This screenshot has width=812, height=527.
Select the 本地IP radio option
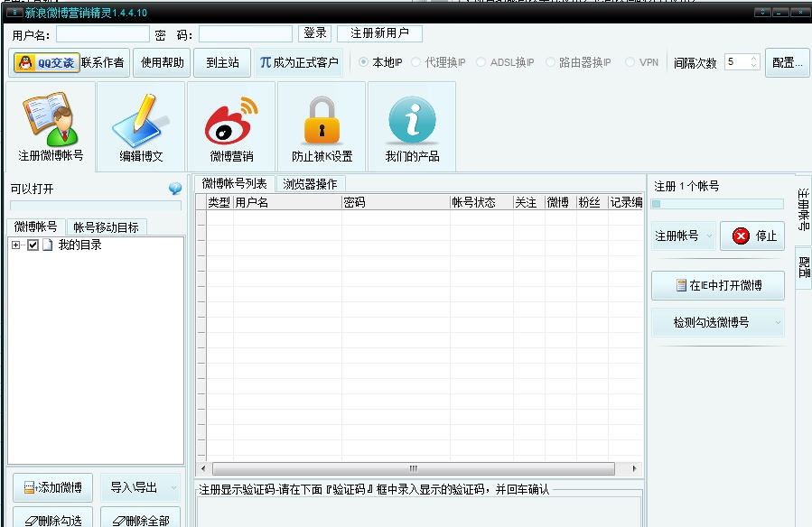click(x=363, y=62)
